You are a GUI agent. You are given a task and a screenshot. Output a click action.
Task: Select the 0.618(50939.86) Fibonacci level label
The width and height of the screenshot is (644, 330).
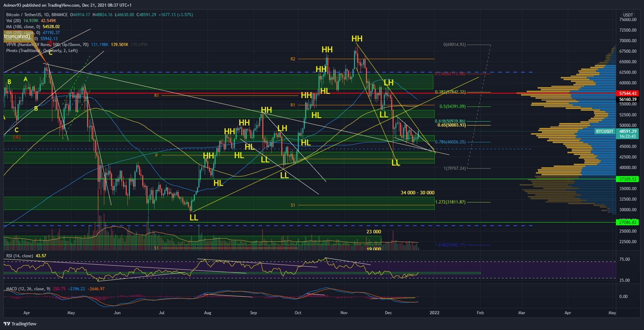click(450, 121)
